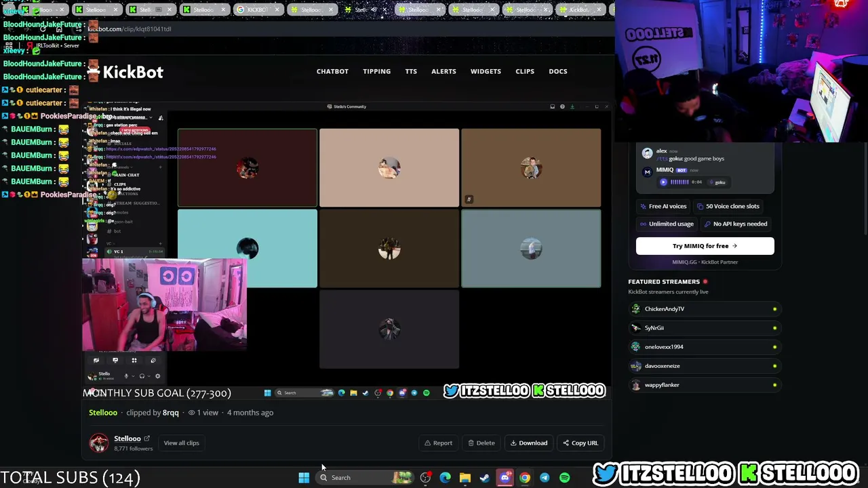
Task: Click the clip video player area
Action: click(347, 250)
